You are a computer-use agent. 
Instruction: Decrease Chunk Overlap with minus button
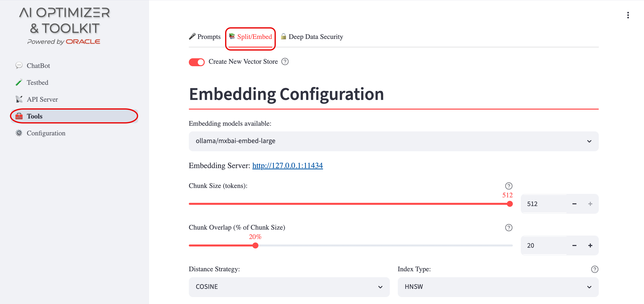point(574,245)
